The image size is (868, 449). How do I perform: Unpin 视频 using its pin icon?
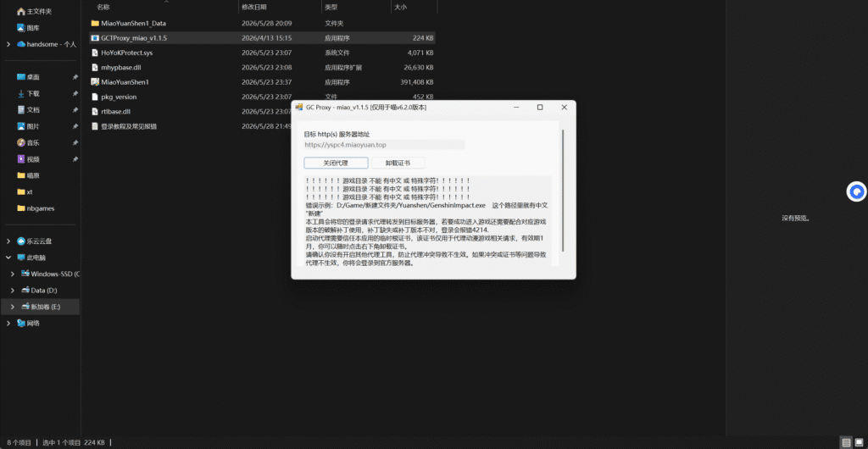(75, 159)
